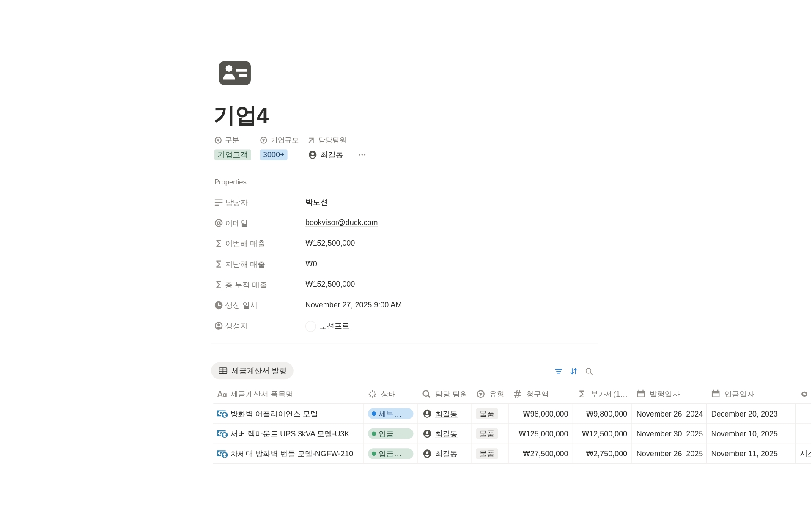812x507 pixels.
Task: Click the 물품 tag in 서버 랙마운트 row
Action: tap(487, 434)
